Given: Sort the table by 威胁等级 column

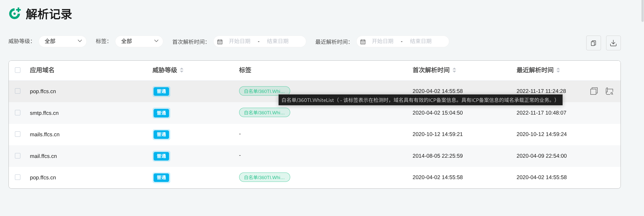Looking at the screenshot, I should (182, 70).
